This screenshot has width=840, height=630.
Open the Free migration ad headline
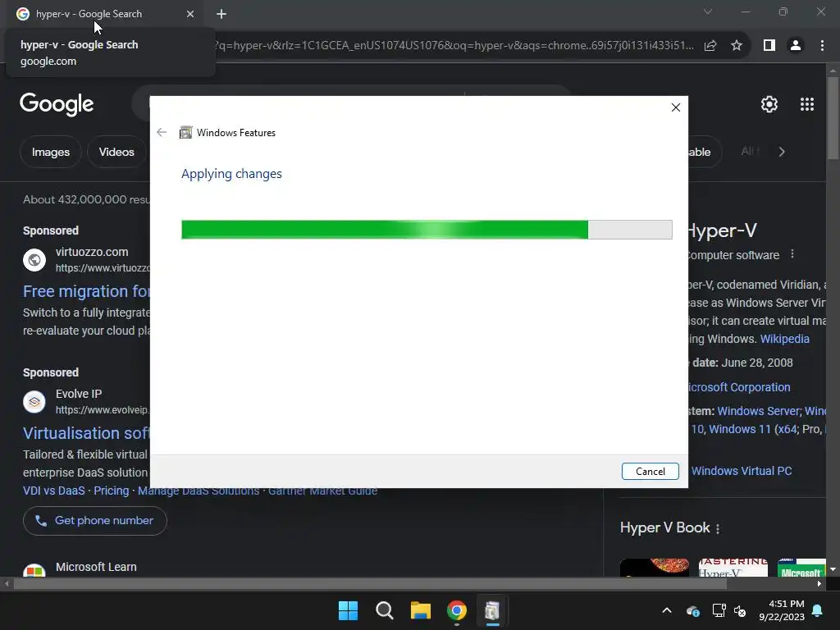pos(86,291)
